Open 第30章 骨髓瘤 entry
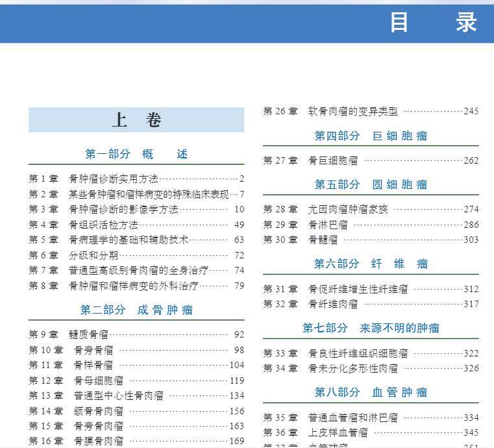494x448 pixels. tap(371, 240)
